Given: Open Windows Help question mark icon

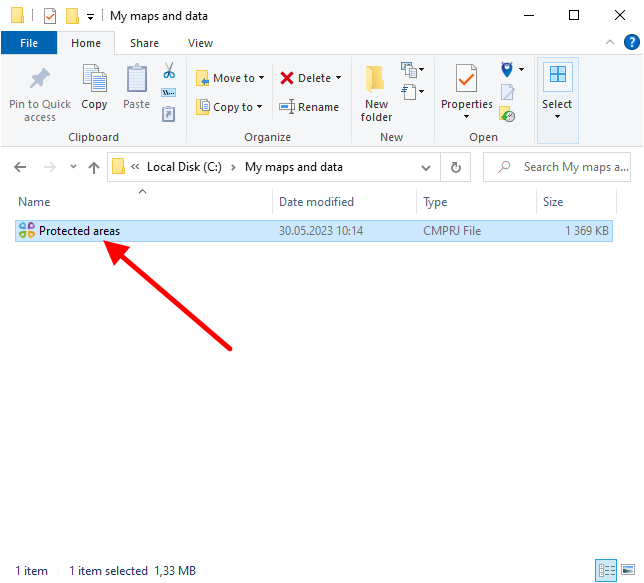Looking at the screenshot, I should tap(631, 43).
